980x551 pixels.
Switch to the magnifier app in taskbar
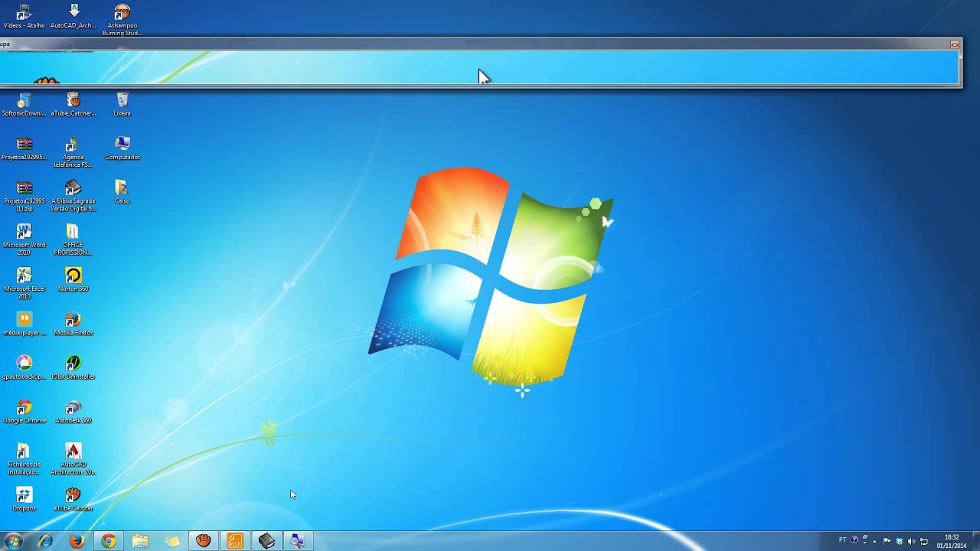coord(298,541)
